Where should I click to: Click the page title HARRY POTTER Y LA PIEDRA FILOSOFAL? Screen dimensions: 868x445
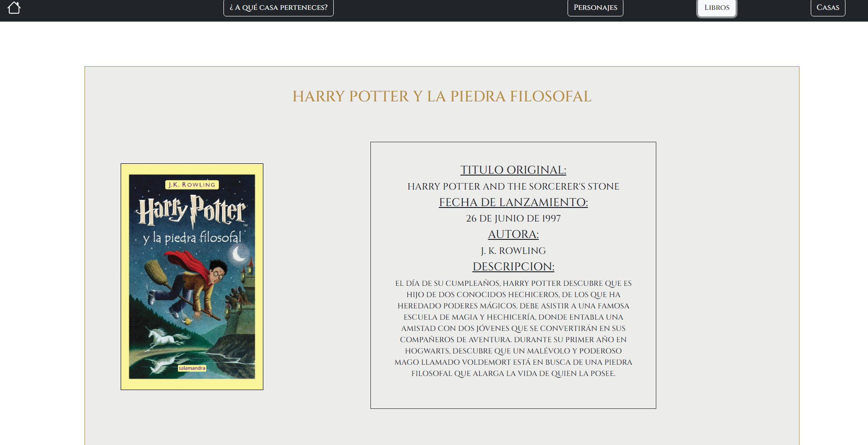[x=442, y=97]
